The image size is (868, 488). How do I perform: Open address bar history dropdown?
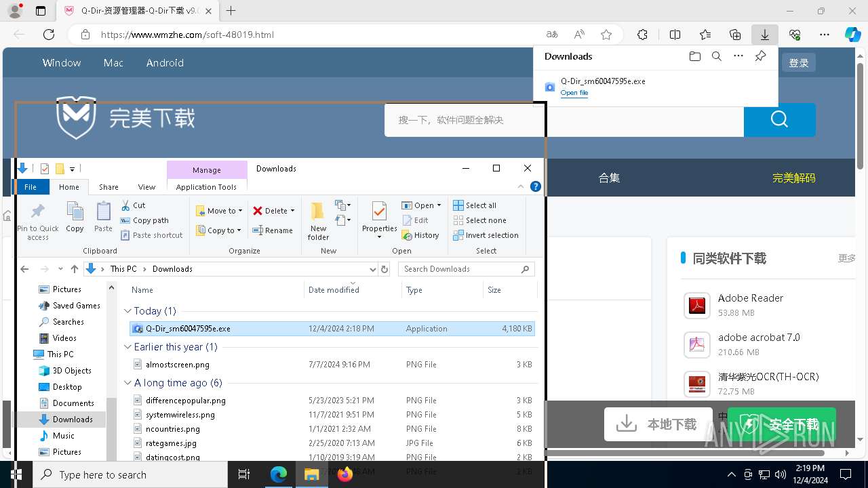tap(372, 269)
